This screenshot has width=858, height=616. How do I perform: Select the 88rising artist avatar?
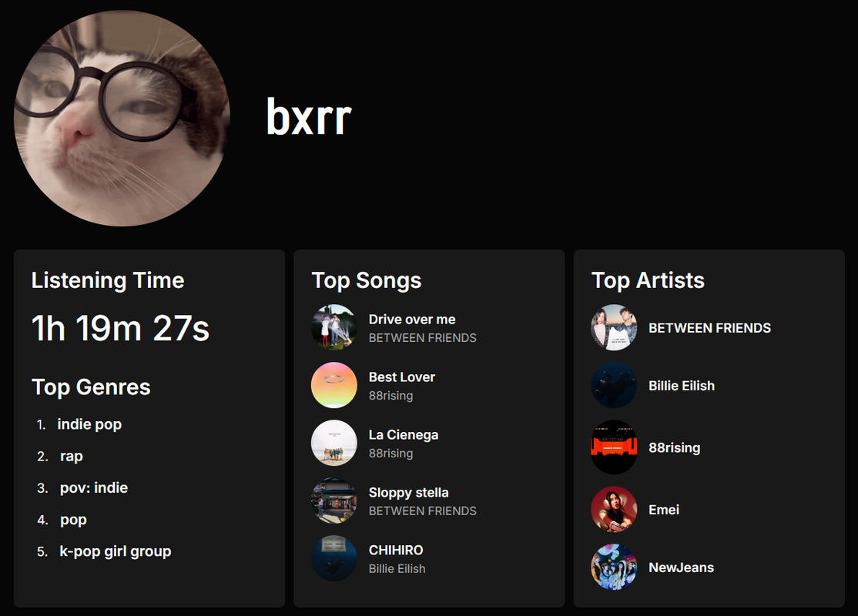click(614, 447)
